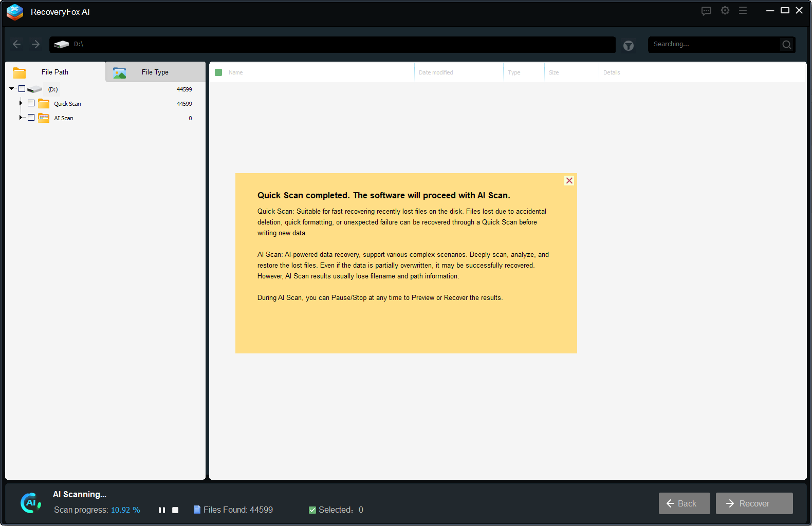Click the AI Scan folder icon

(x=44, y=118)
